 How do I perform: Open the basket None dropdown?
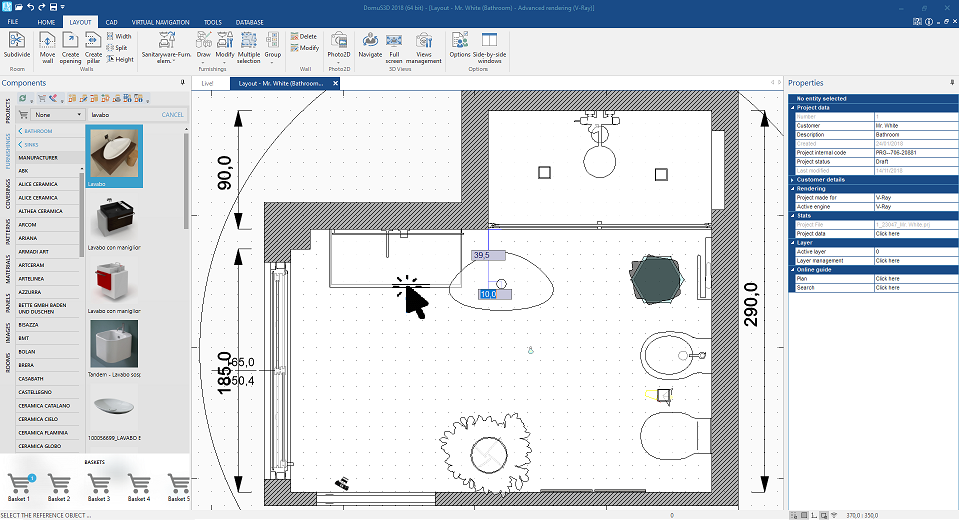58,114
